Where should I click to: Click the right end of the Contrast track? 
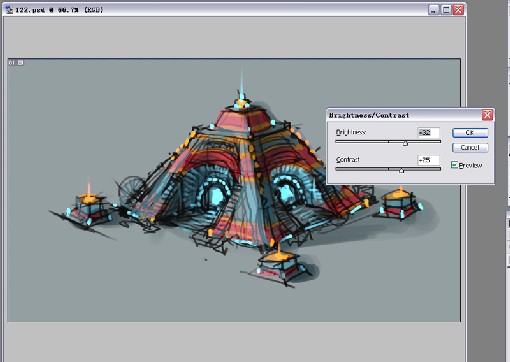[x=439, y=169]
